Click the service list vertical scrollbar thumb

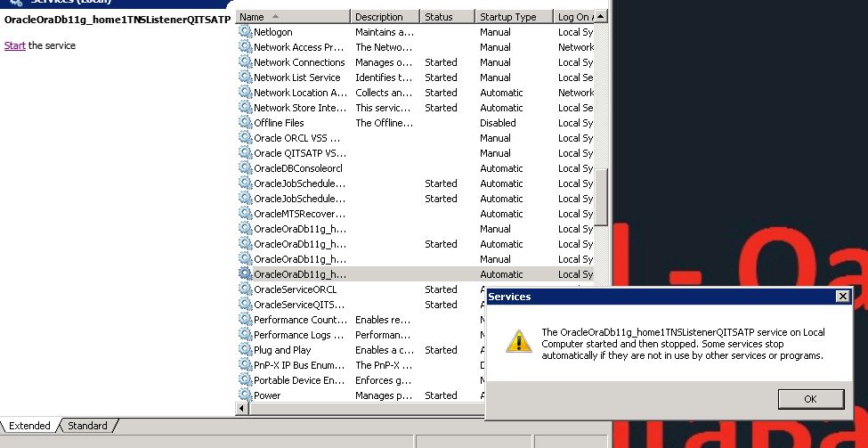click(601, 196)
